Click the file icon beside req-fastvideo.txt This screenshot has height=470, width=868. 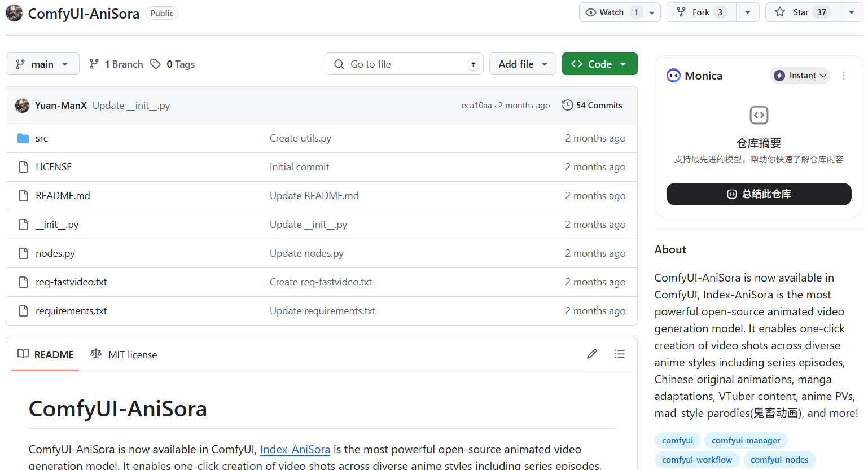point(23,282)
